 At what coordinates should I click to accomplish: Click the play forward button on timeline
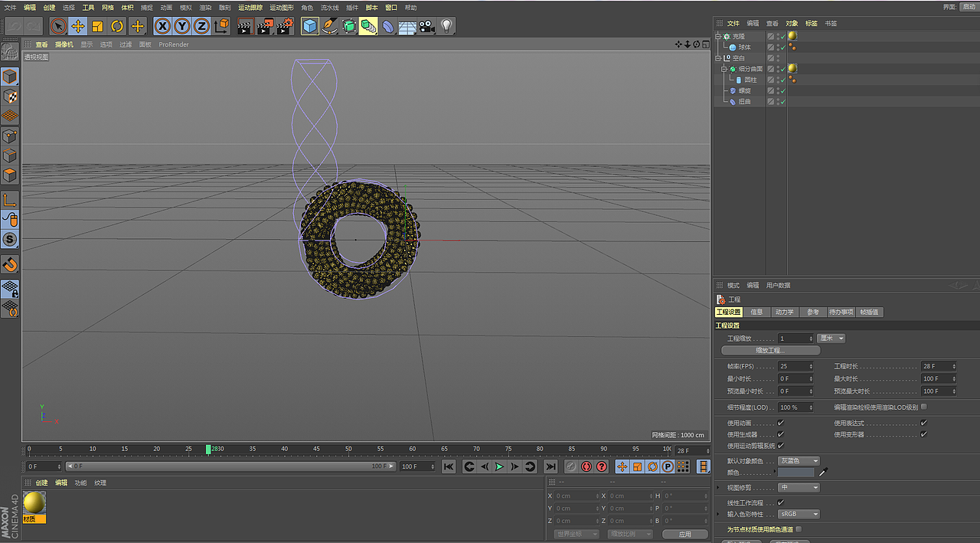coord(499,466)
